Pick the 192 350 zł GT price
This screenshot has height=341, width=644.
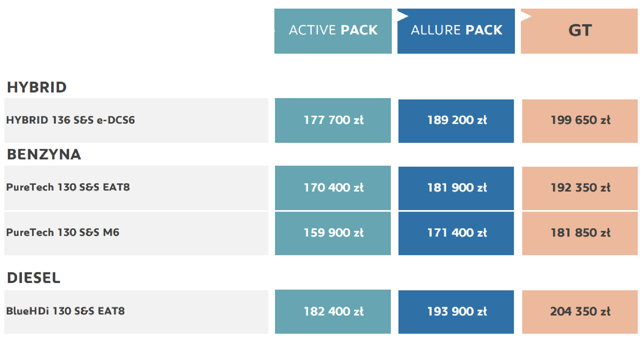click(x=580, y=188)
